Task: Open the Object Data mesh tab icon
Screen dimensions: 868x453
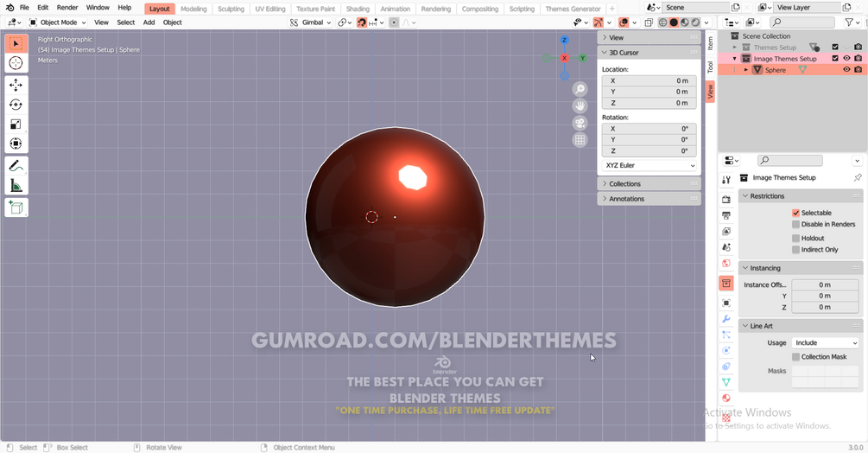Action: click(x=726, y=382)
